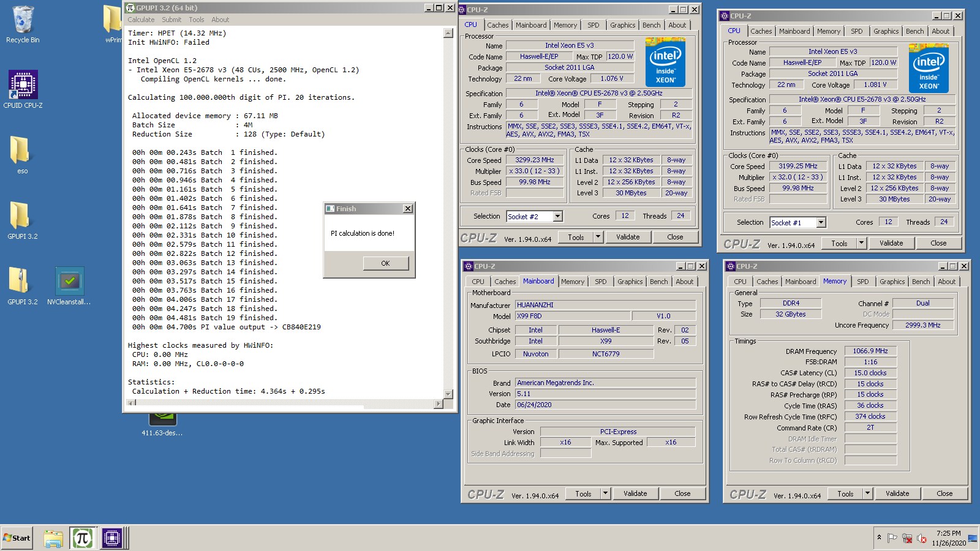980x551 pixels.
Task: Click the HUANANZHI manufacturer field
Action: [605, 305]
